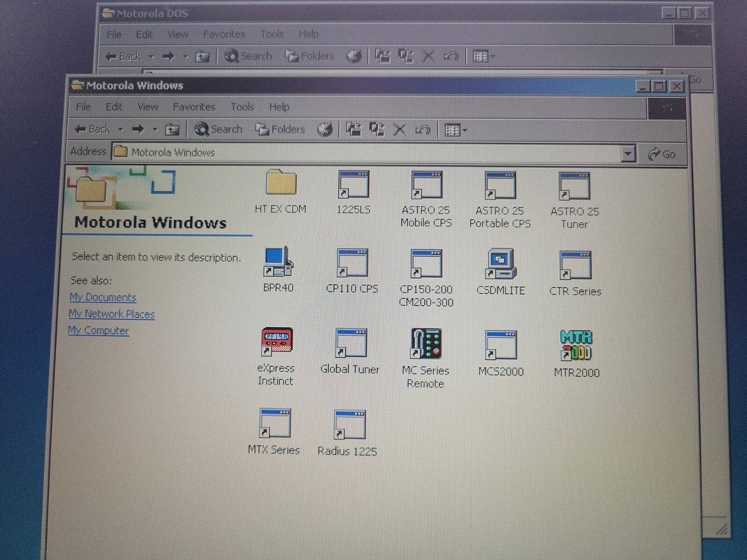
Task: Open the HT EX CDM folder
Action: [x=281, y=191]
